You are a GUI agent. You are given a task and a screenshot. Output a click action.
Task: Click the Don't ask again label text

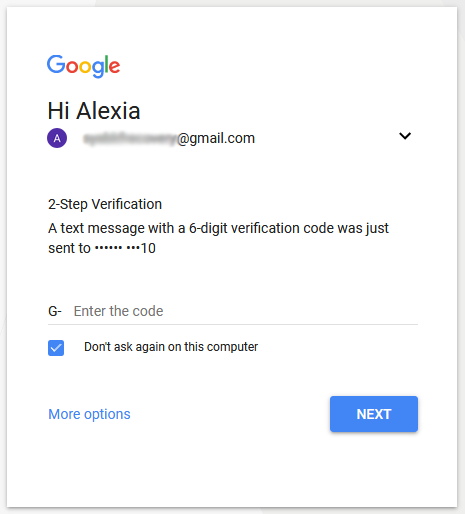click(x=171, y=347)
